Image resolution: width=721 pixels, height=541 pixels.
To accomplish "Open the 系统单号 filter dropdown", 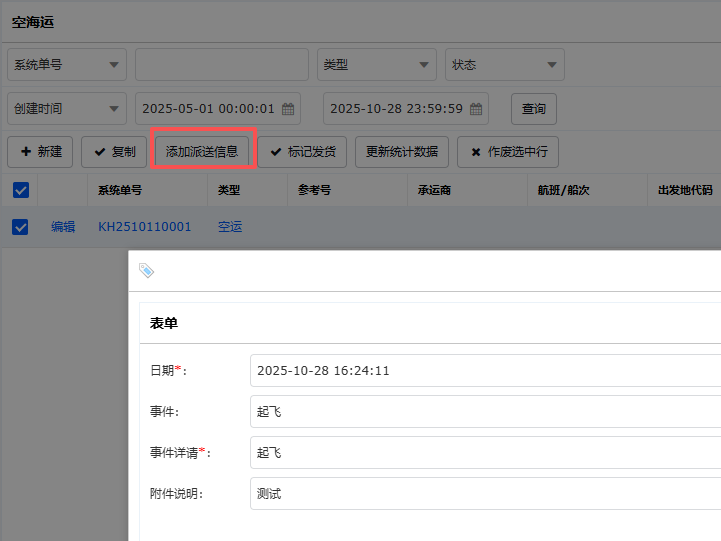I will tap(66, 65).
